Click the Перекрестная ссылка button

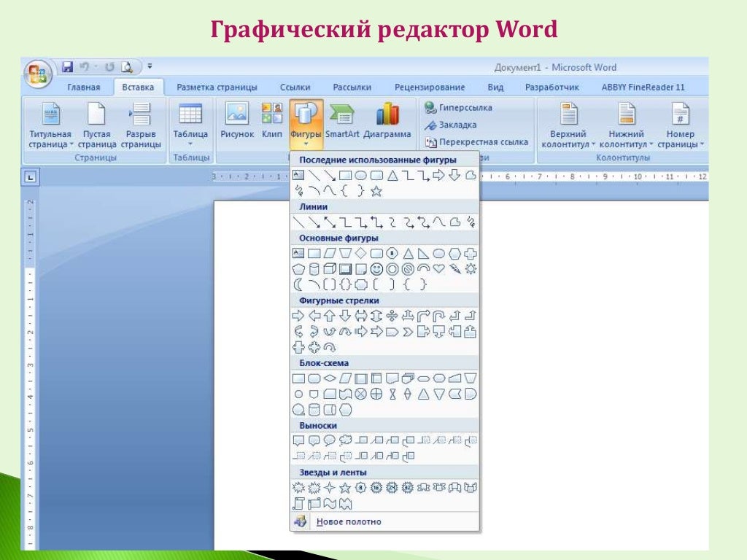coord(476,142)
